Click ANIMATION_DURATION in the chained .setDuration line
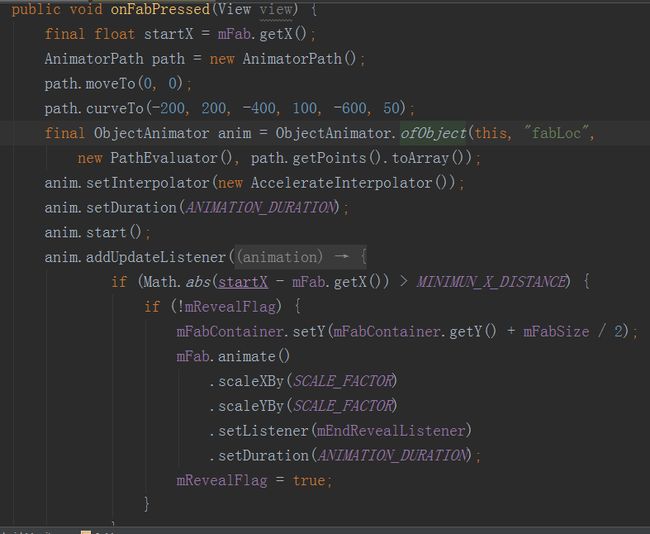This screenshot has width=650, height=534. point(393,455)
